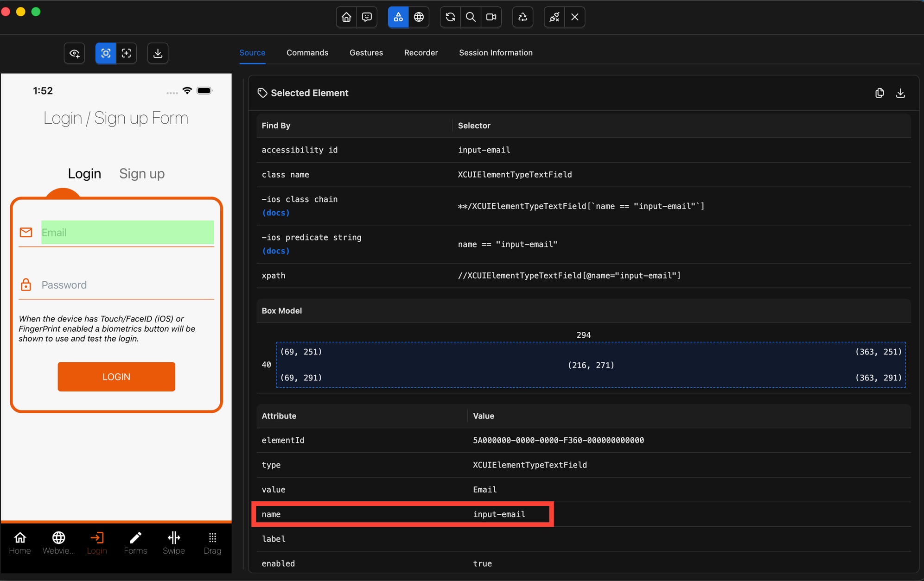Switch to web/hybrid app mode globe icon
This screenshot has width=924, height=581.
click(x=419, y=17)
